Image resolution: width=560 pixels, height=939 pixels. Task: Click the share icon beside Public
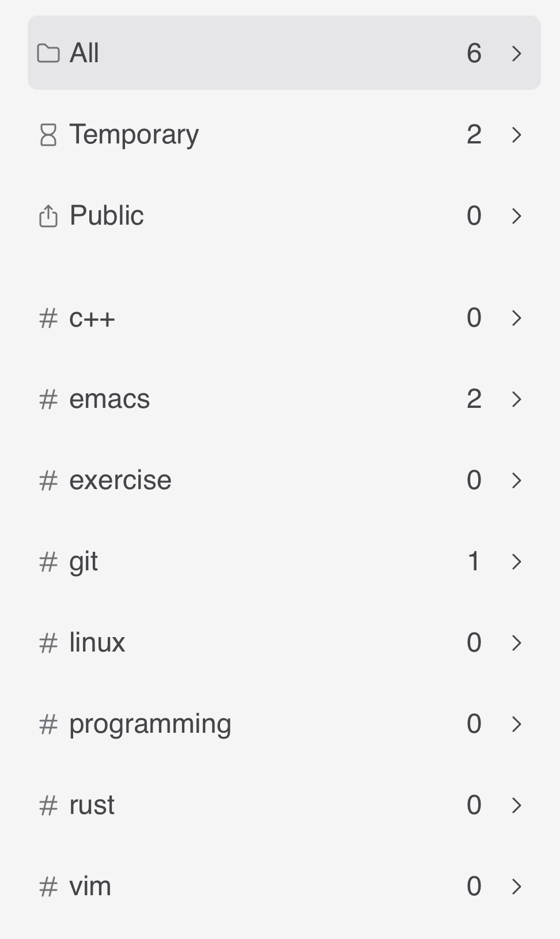[49, 215]
